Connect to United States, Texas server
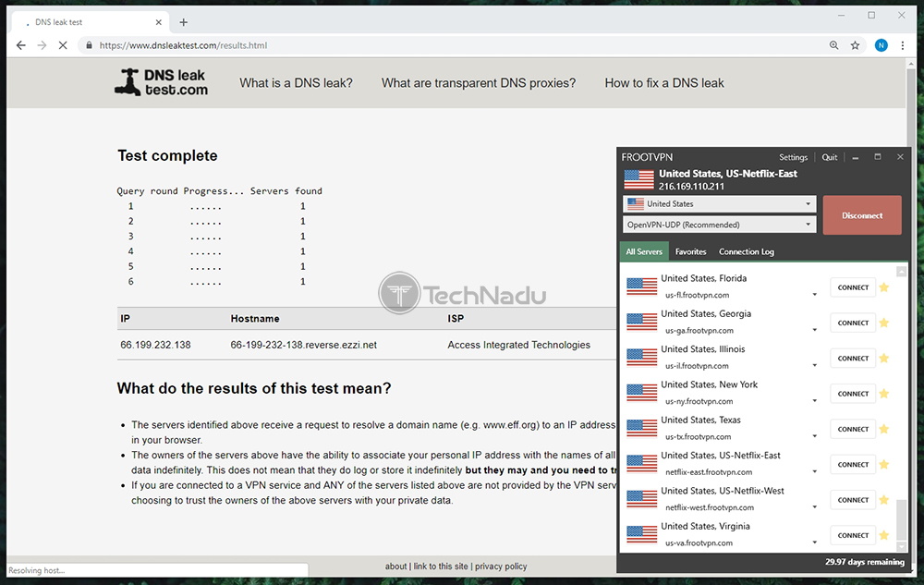This screenshot has width=924, height=585. (x=853, y=429)
